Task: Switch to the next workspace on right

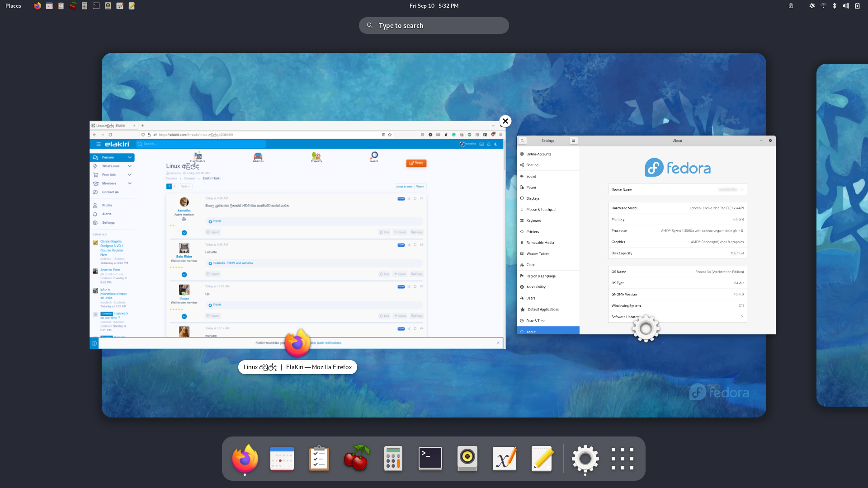Action: [842, 235]
